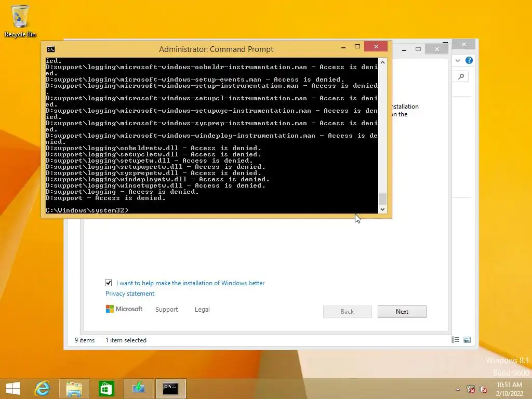
Task: Click the Microsoft logo in setup
Action: pos(124,309)
